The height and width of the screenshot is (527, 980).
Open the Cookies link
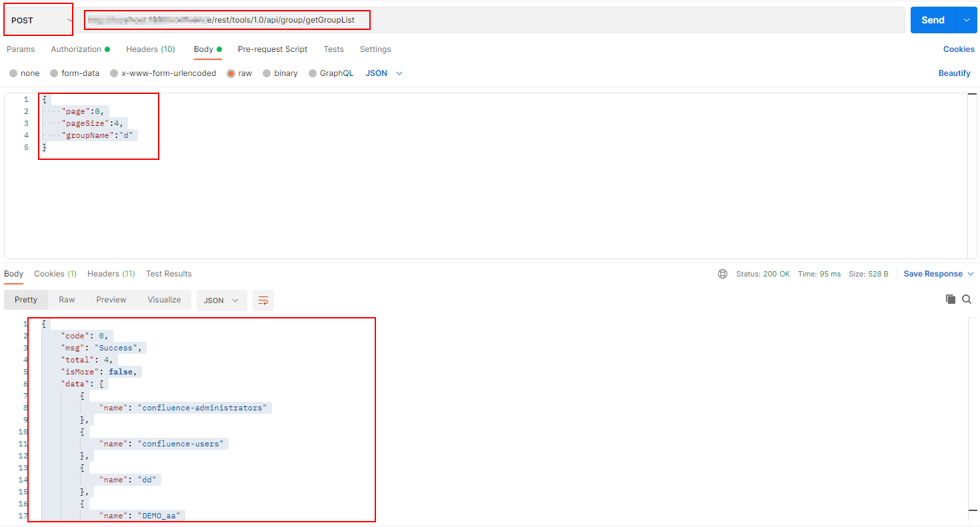click(x=958, y=49)
